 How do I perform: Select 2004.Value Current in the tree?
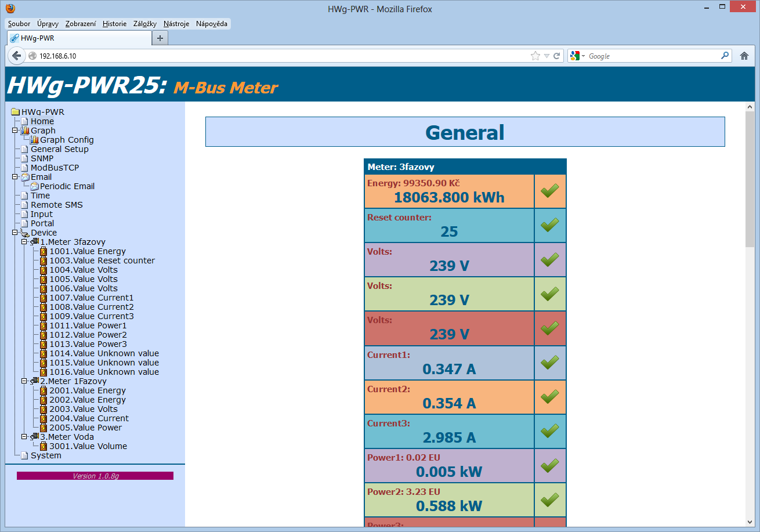pyautogui.click(x=89, y=418)
